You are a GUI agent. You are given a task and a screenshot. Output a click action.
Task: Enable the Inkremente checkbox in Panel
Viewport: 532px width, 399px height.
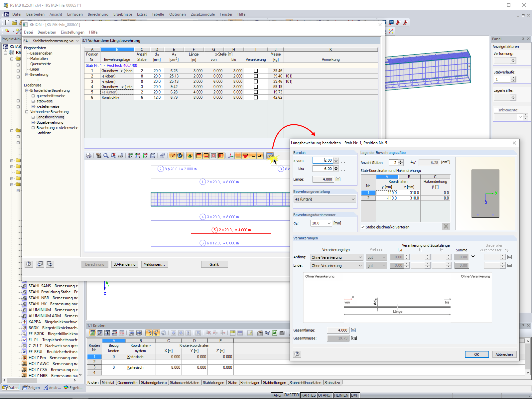[496, 110]
